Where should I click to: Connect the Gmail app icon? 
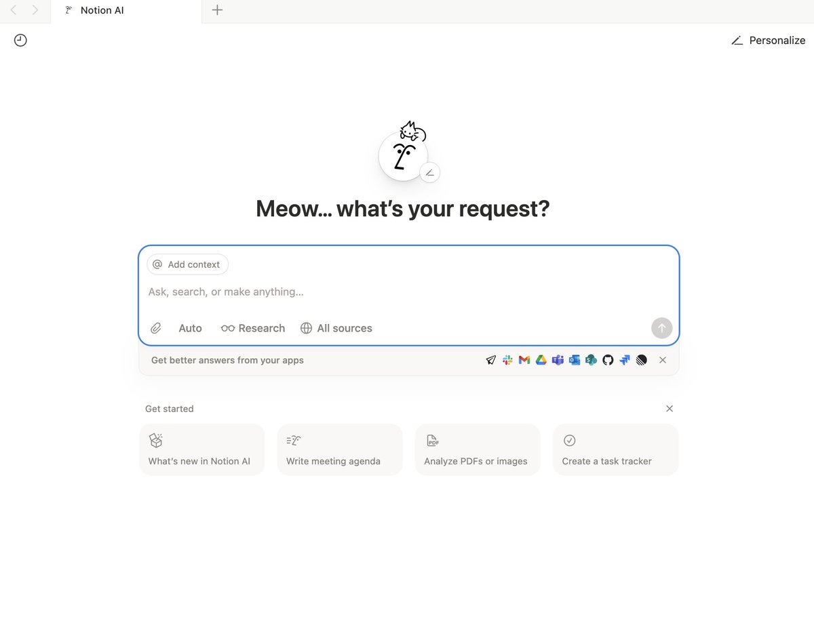(x=524, y=360)
